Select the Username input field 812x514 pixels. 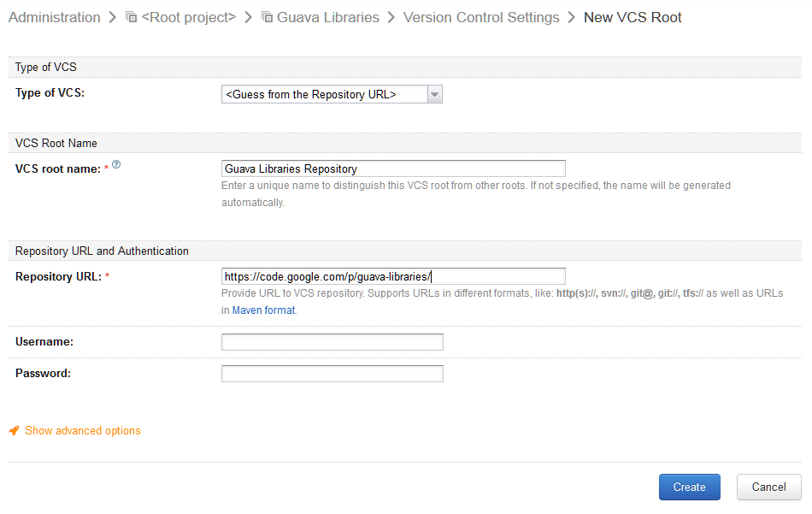(x=332, y=342)
